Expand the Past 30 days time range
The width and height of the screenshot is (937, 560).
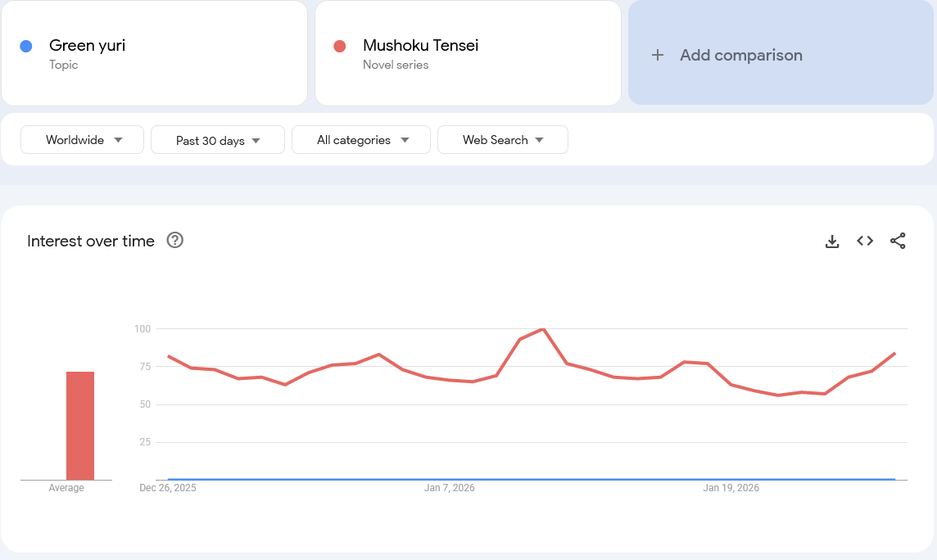pos(218,140)
